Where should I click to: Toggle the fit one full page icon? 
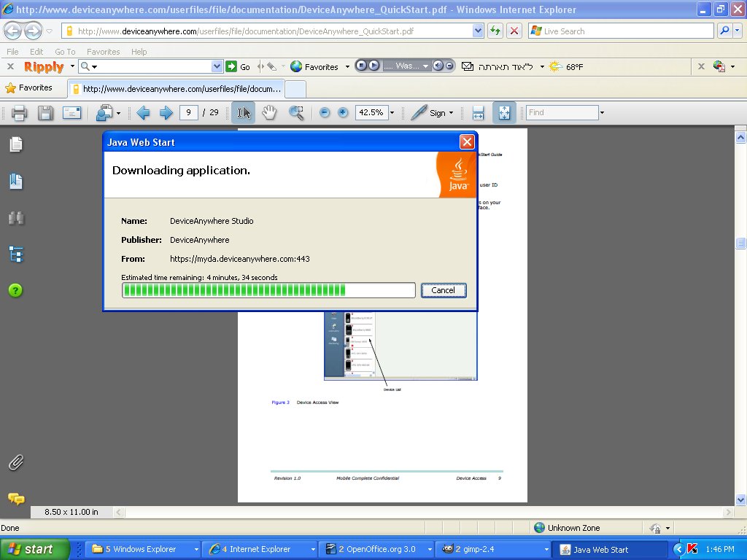point(504,113)
